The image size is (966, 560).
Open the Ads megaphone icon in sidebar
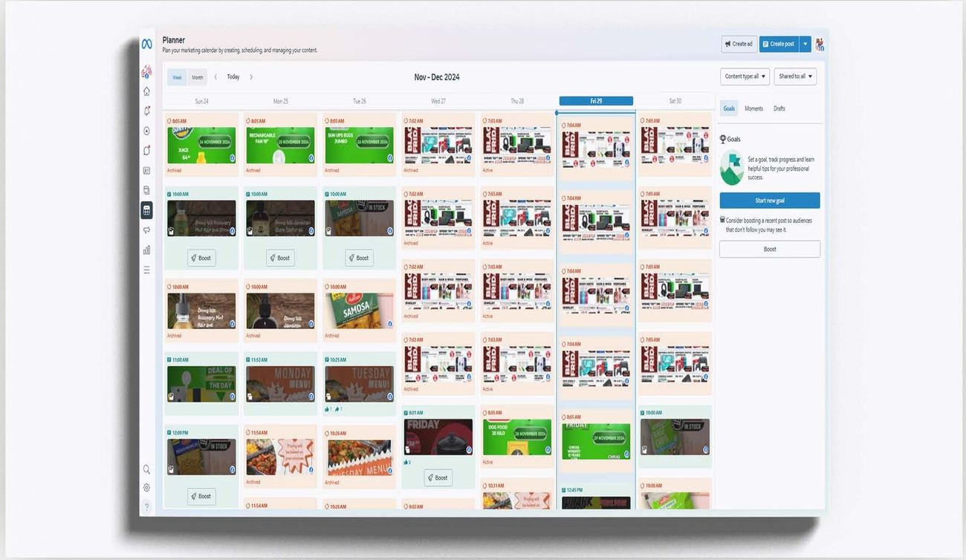[x=146, y=230]
